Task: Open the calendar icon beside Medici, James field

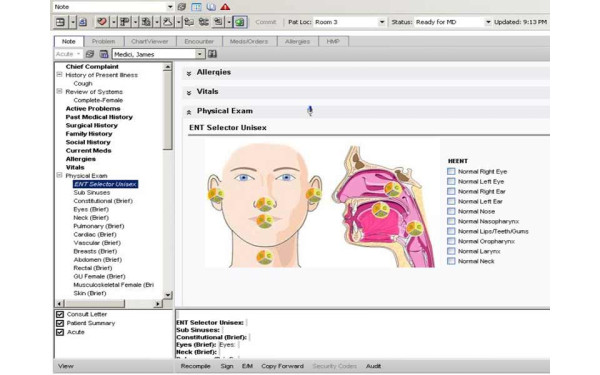Action: click(104, 54)
